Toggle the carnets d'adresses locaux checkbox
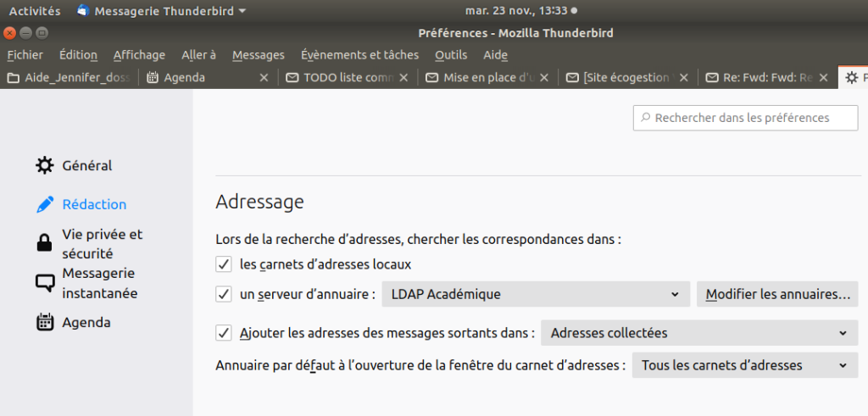The width and height of the screenshot is (868, 416). [x=224, y=264]
